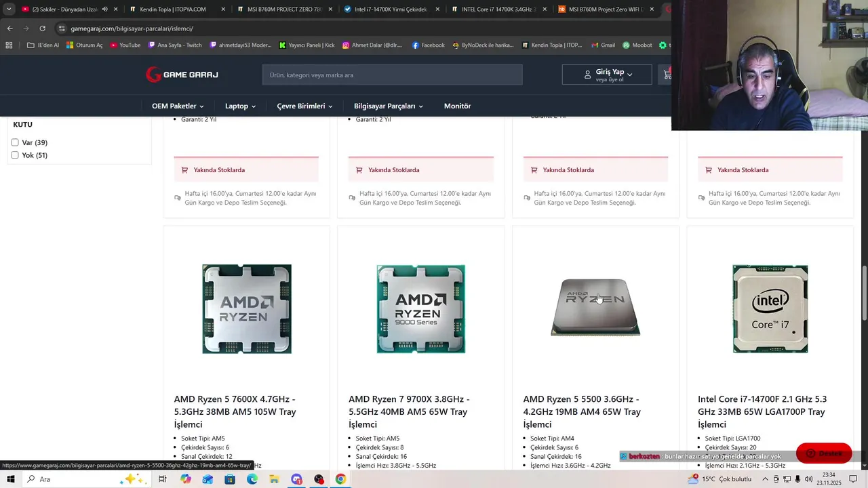
Task: Open the ahmetdayi53 Moder... bookmark
Action: [x=240, y=45]
